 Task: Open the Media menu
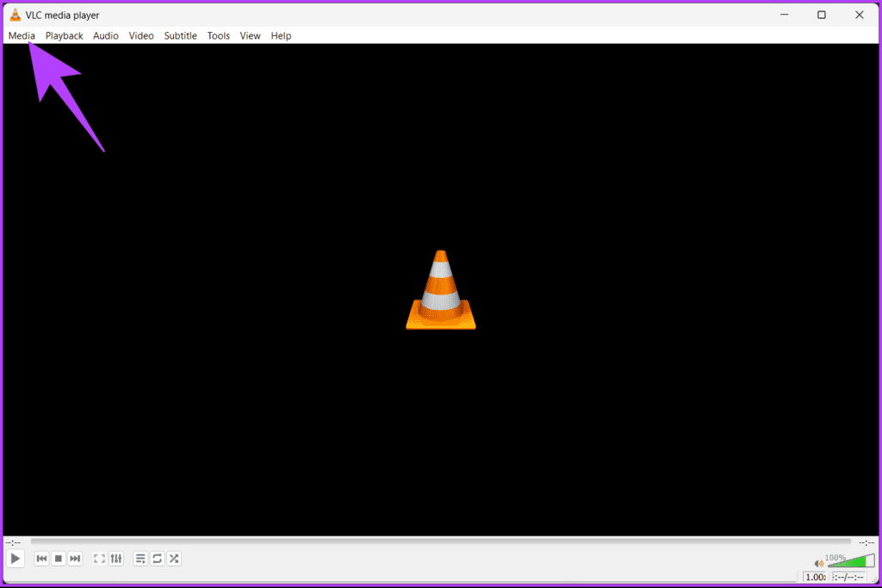[22, 36]
